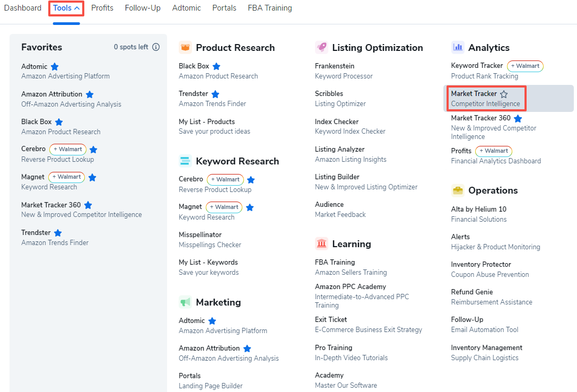Image resolution: width=577 pixels, height=392 pixels.
Task: Click the Operations briefcase icon
Action: [458, 190]
